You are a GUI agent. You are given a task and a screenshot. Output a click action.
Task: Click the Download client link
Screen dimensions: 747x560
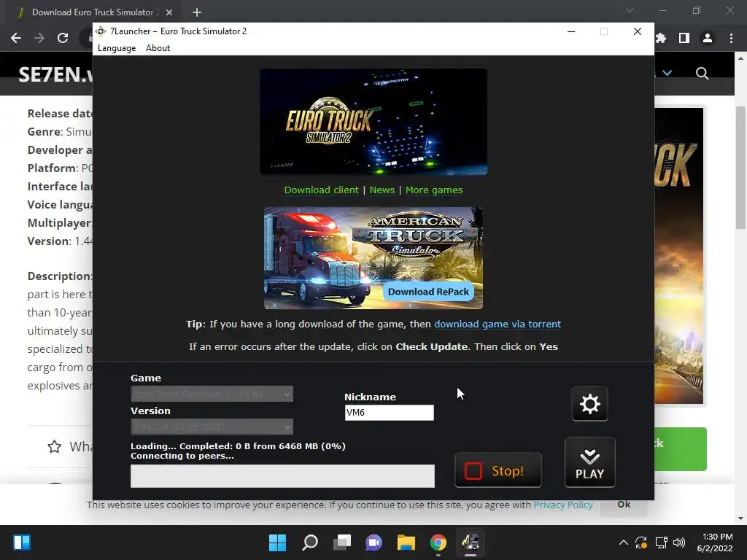(x=321, y=190)
